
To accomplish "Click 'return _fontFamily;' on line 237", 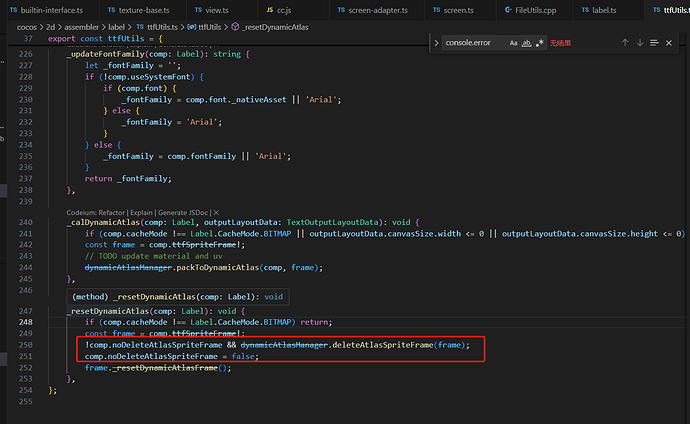I will [128, 179].
